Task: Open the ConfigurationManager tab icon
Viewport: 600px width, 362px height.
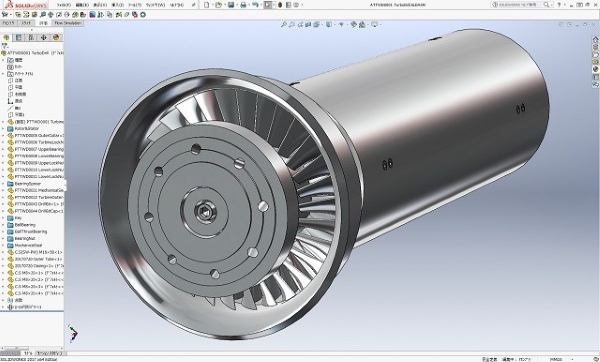Action: 31,38
